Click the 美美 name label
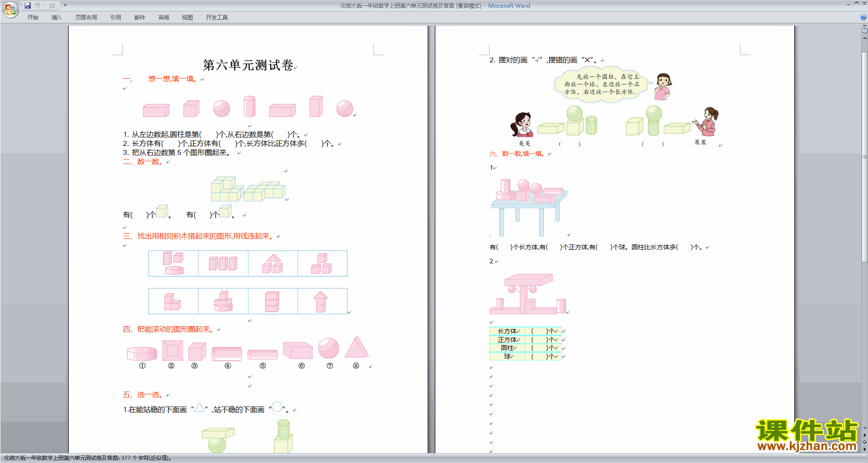The height and width of the screenshot is (463, 868). point(524,143)
